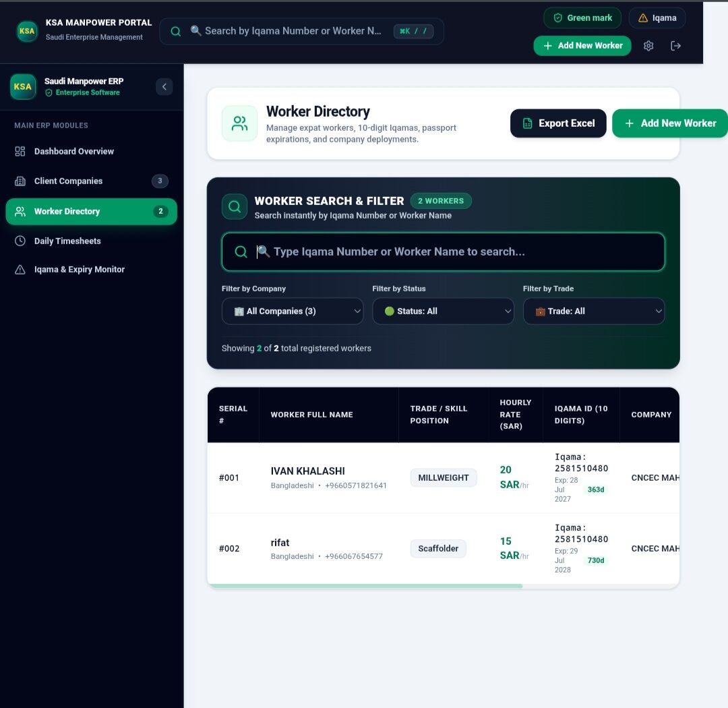Click the KSA logo in top header
The height and width of the screenshot is (708, 728).
click(x=27, y=31)
